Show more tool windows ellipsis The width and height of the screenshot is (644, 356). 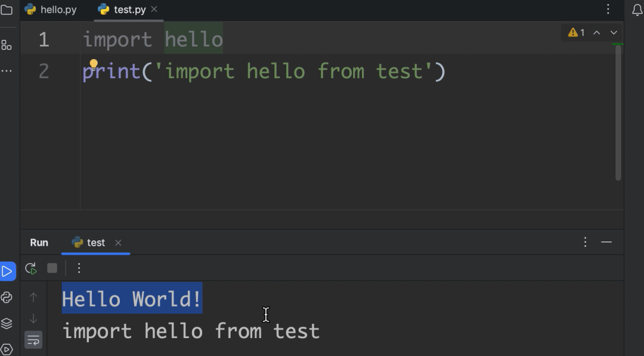(x=7, y=70)
